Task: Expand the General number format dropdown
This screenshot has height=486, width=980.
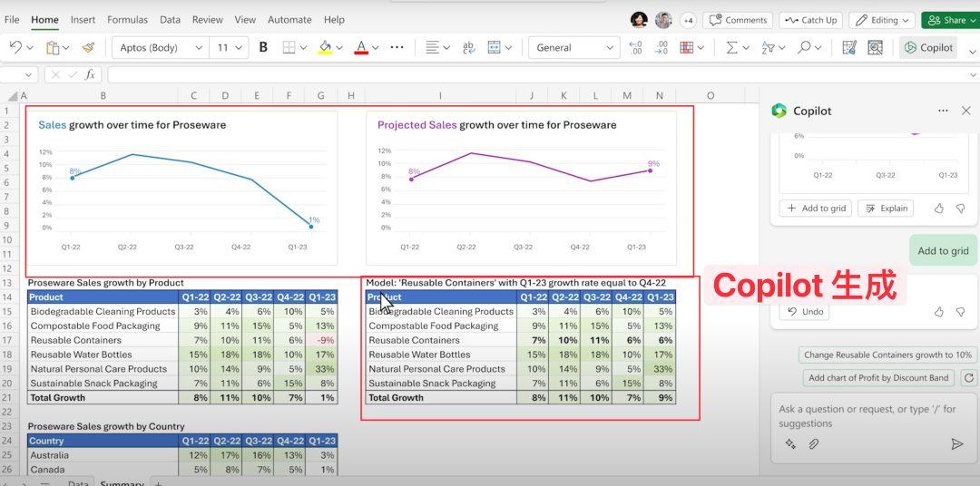Action: [573, 47]
